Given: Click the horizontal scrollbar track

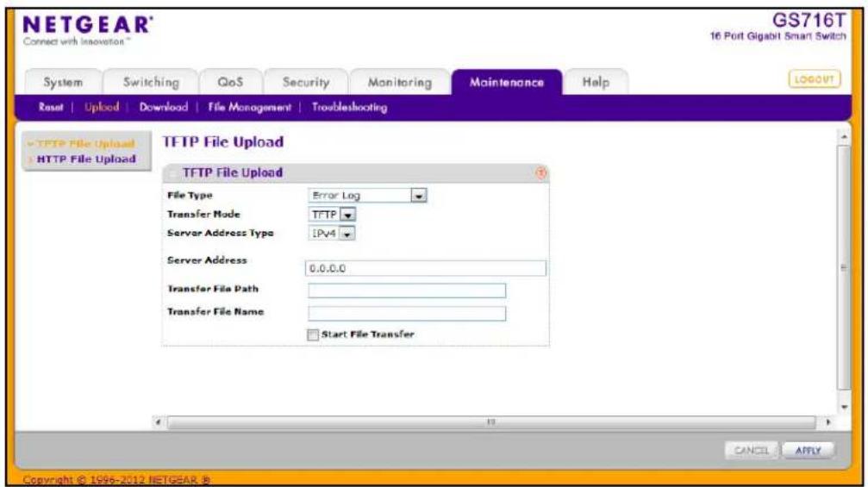Looking at the screenshot, I should [491, 422].
